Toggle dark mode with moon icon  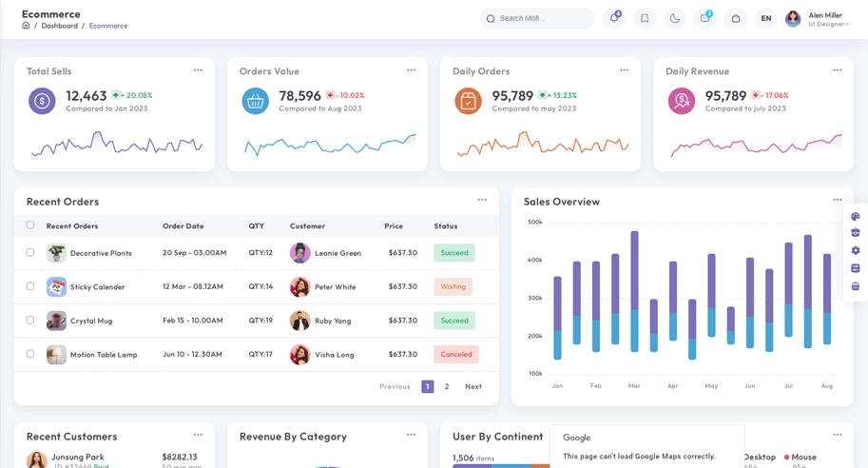(675, 18)
